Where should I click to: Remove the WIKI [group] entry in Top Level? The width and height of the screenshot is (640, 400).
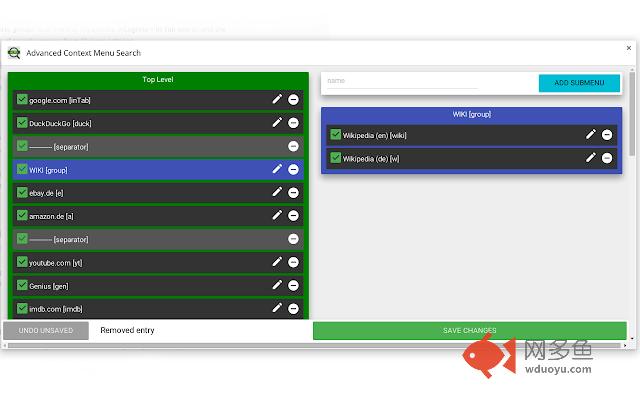pos(293,169)
